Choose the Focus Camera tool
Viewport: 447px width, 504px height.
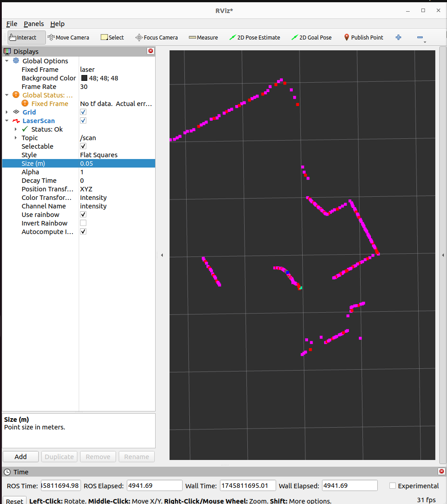point(156,37)
